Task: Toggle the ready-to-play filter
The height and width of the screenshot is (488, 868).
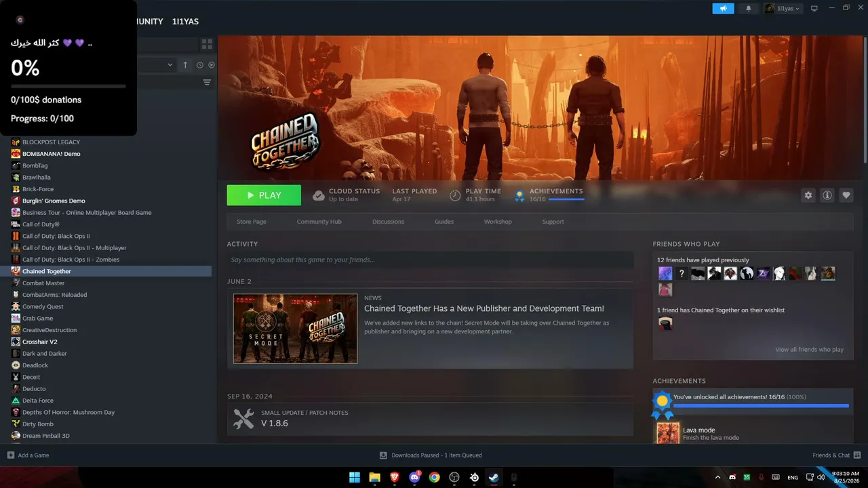Action: (x=212, y=65)
